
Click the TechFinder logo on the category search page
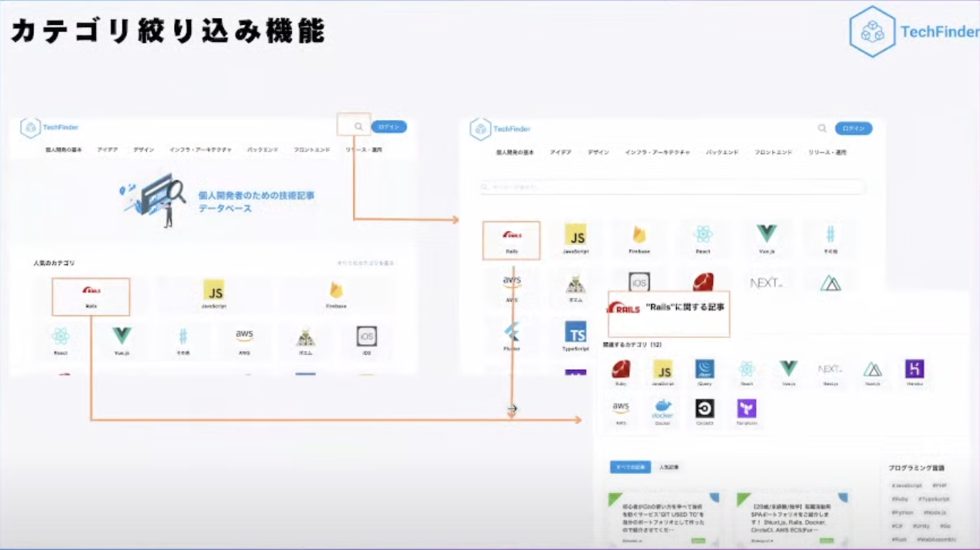tap(501, 129)
